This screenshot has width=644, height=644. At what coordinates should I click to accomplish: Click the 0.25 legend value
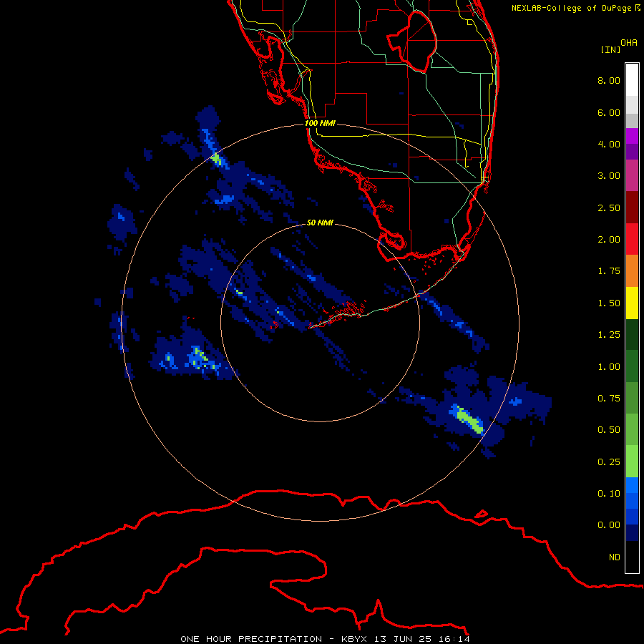coord(609,462)
